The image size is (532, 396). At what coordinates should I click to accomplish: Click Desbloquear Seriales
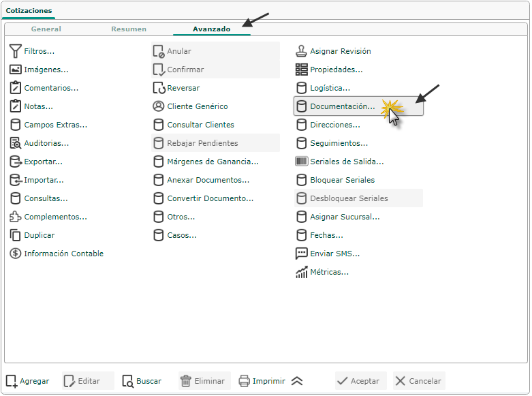(358, 198)
